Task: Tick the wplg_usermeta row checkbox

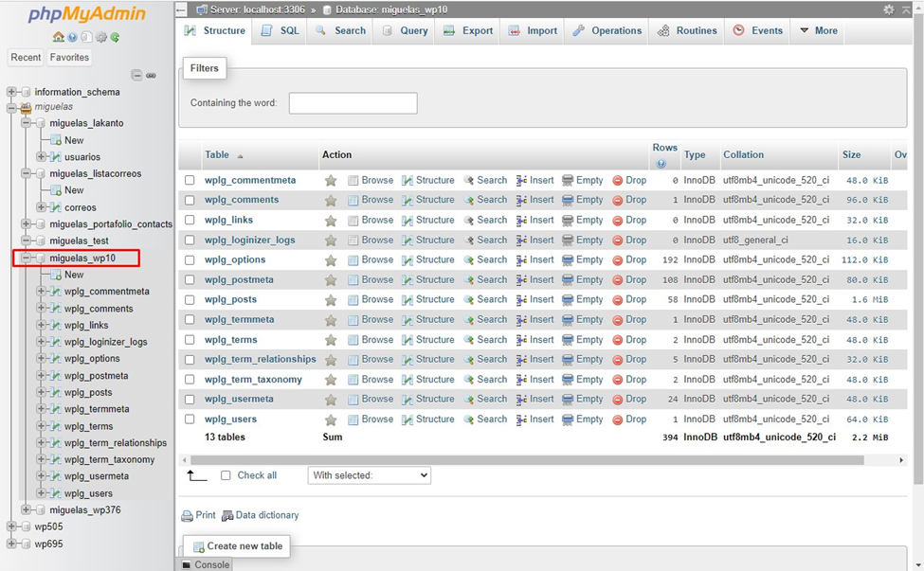Action: (x=190, y=399)
